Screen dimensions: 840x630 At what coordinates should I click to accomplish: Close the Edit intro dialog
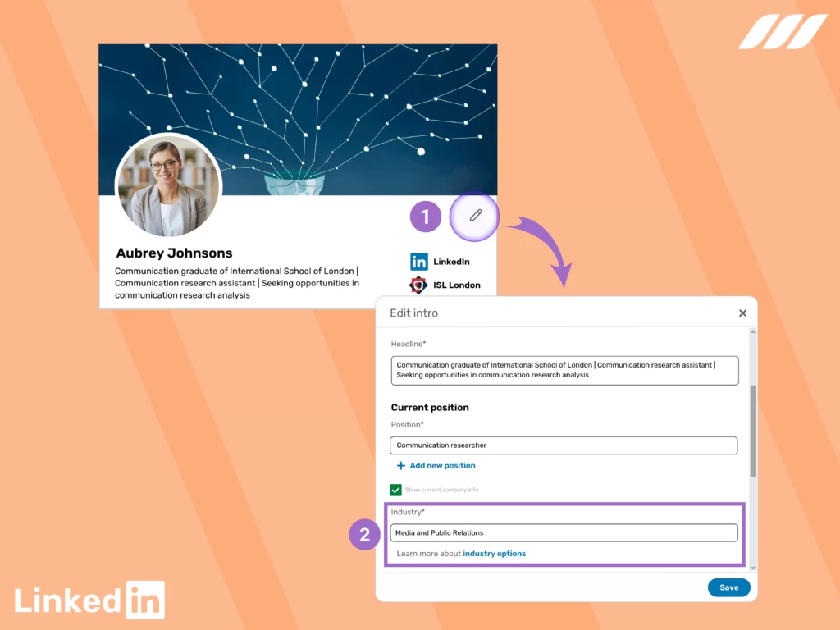coord(742,313)
